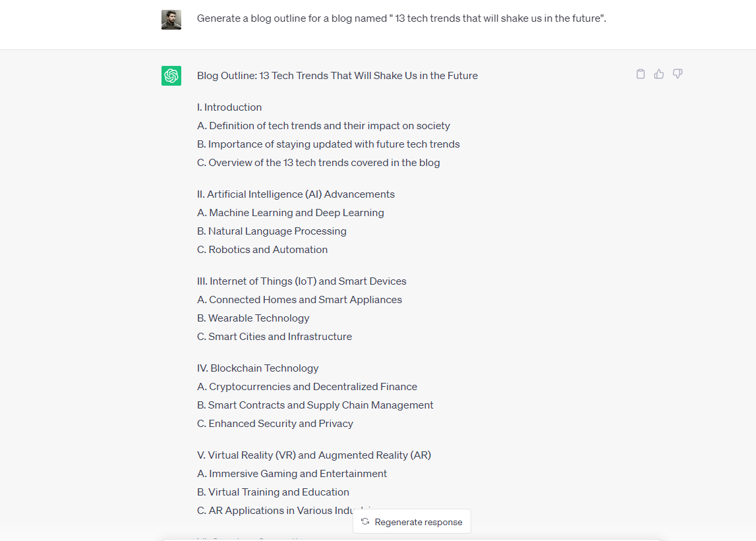756x541 pixels.
Task: Click 'II. Artificial Intelligence (AI) Advancements' heading
Action: coord(295,194)
